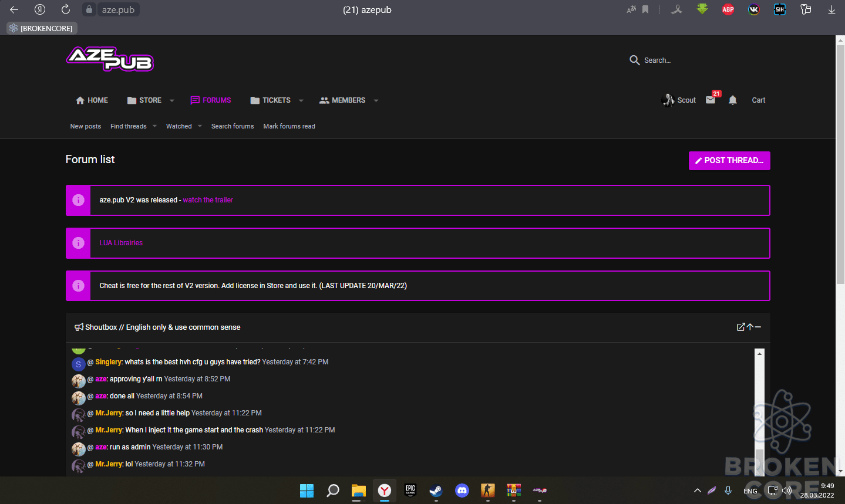This screenshot has width=845, height=504.
Task: Open the FORUMS menu item
Action: (211, 100)
